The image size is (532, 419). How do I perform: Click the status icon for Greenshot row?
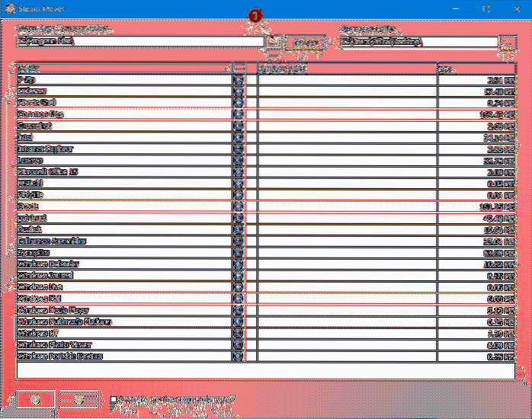click(239, 126)
